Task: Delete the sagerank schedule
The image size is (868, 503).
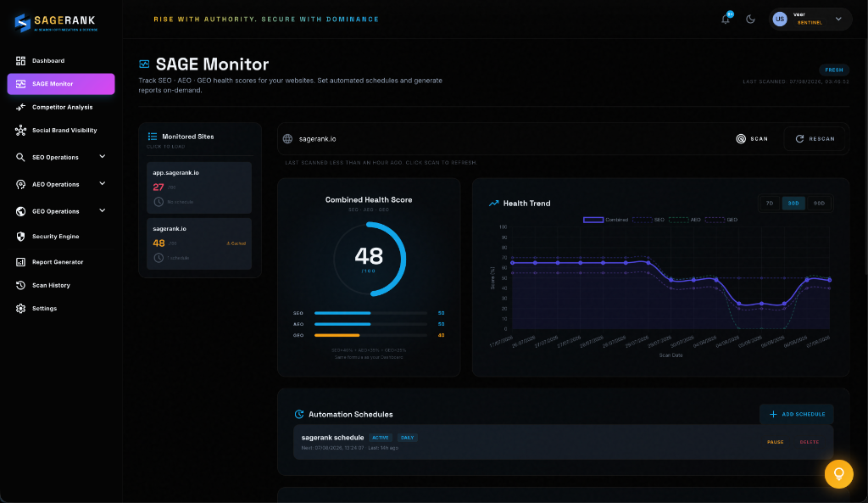Action: click(x=810, y=442)
